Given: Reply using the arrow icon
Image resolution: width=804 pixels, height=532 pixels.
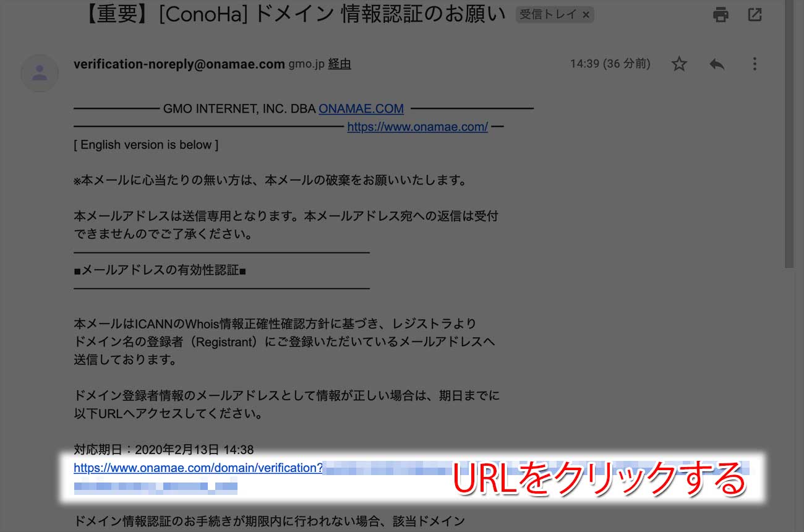Looking at the screenshot, I should 717,64.
